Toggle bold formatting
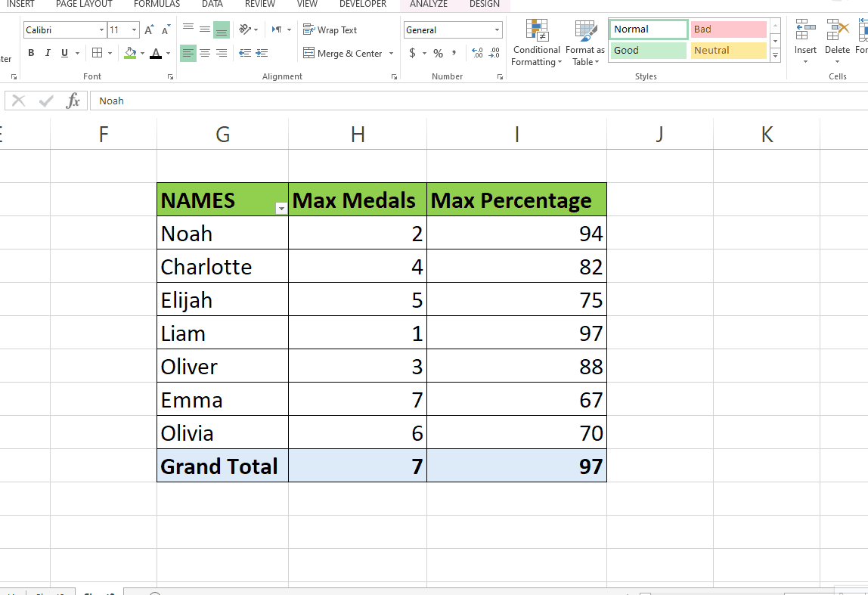The width and height of the screenshot is (868, 595). point(31,53)
